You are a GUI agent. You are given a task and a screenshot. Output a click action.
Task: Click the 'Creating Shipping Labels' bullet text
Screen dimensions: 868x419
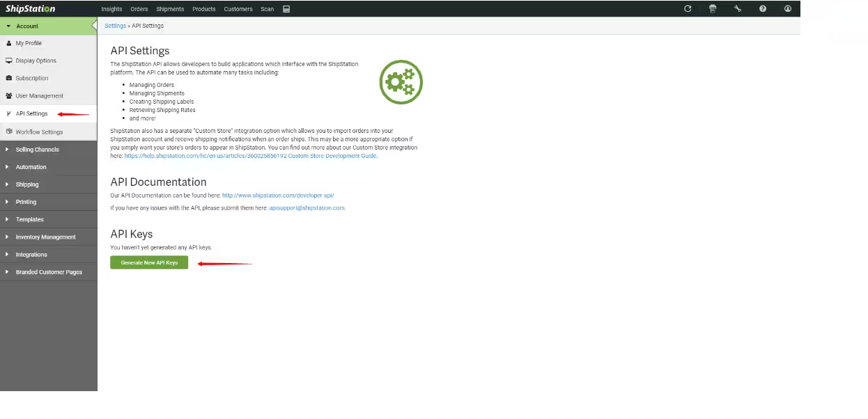162,102
